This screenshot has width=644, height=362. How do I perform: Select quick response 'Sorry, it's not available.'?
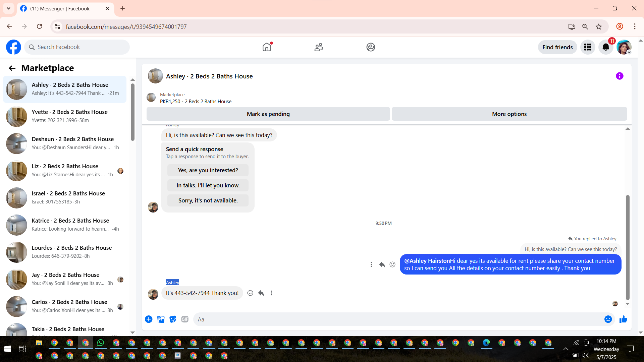tap(208, 200)
